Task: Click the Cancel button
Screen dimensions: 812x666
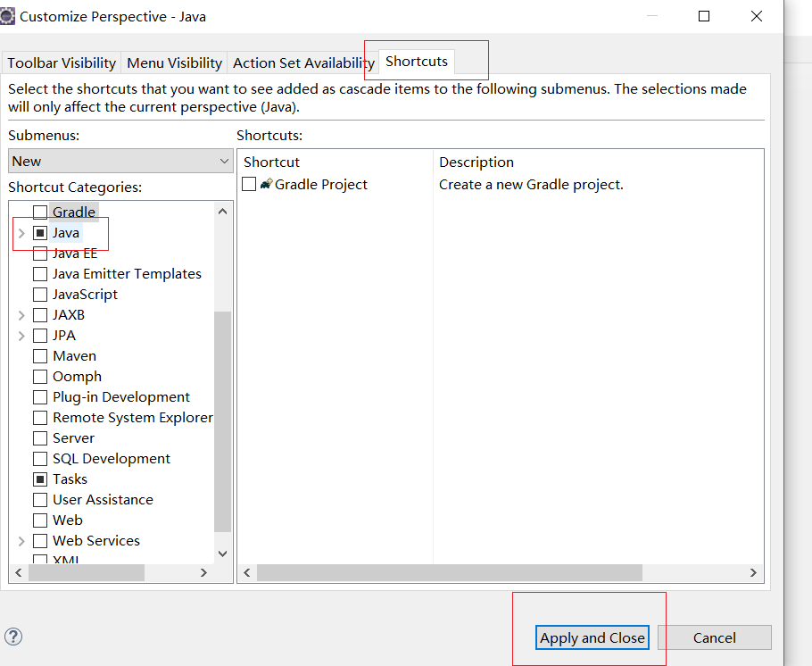Action: click(714, 637)
